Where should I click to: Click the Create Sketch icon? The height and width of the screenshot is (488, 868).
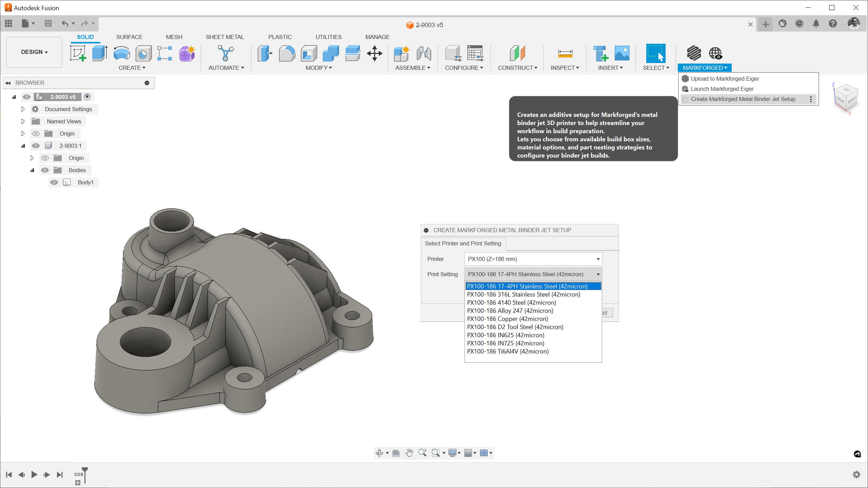pos(78,54)
